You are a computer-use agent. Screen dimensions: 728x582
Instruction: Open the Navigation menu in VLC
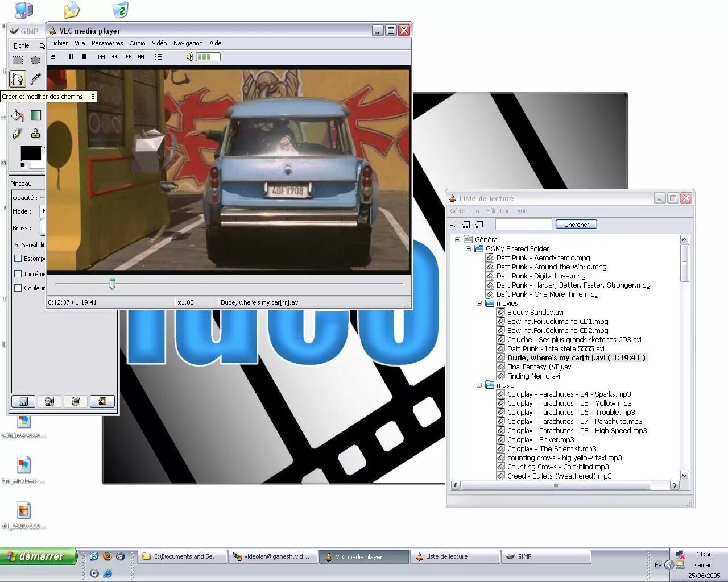pos(188,43)
